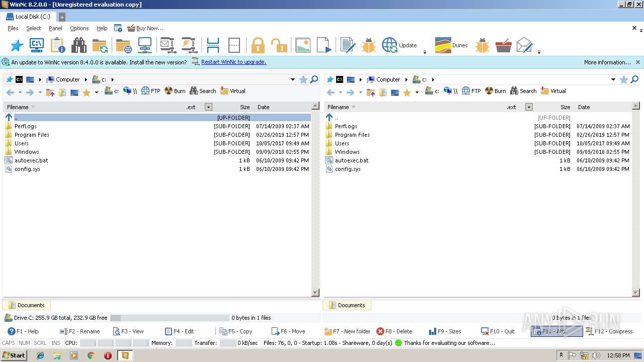Click the Restart WinNc to upgrade link
644x362 pixels.
point(233,62)
